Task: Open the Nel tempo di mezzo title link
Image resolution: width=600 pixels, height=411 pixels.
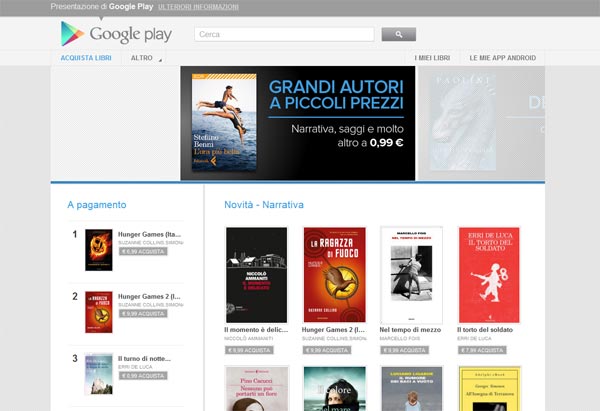Action: pyautogui.click(x=410, y=329)
